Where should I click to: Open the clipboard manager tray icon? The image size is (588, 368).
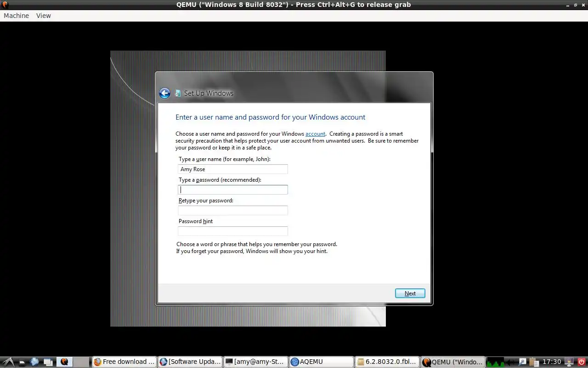(x=534, y=362)
